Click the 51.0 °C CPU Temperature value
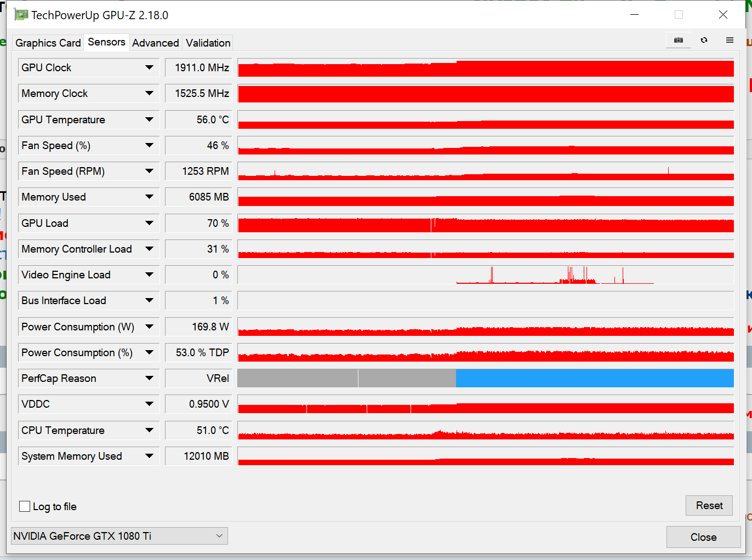Image resolution: width=752 pixels, height=560 pixels. click(198, 430)
